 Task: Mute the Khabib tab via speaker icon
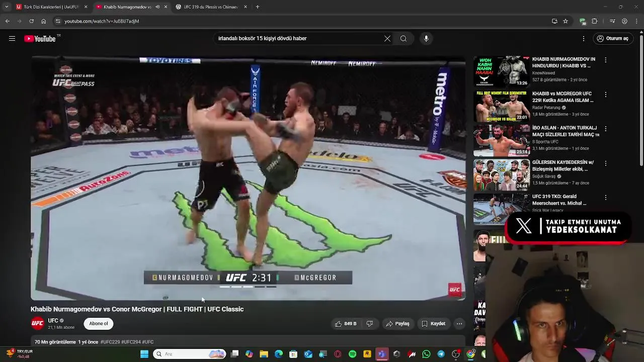[x=157, y=7]
